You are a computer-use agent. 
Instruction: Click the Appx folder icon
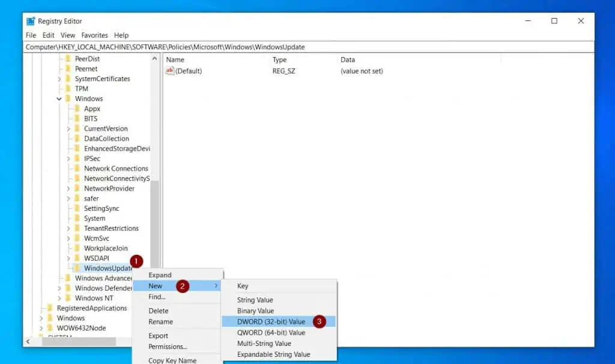[77, 109]
